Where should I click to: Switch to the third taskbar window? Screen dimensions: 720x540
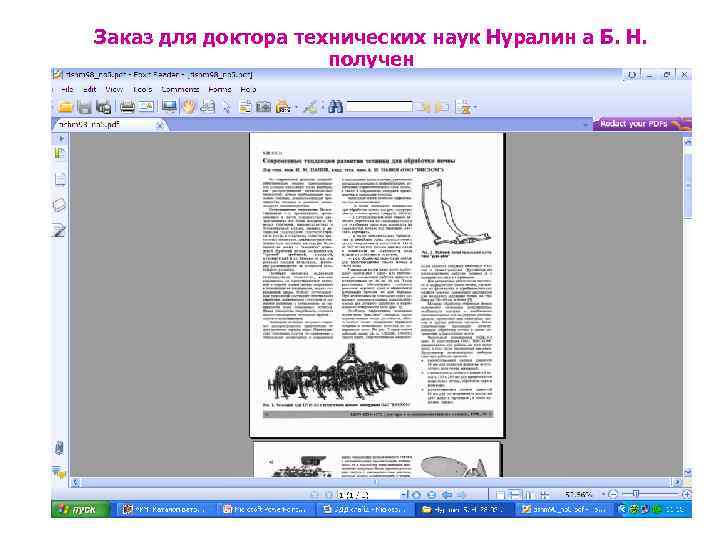[x=364, y=509]
